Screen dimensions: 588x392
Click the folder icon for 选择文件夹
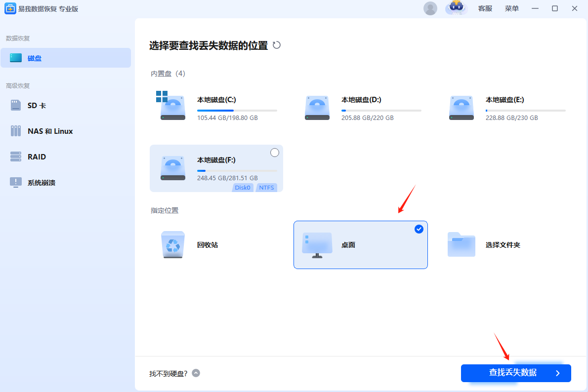[461, 244]
